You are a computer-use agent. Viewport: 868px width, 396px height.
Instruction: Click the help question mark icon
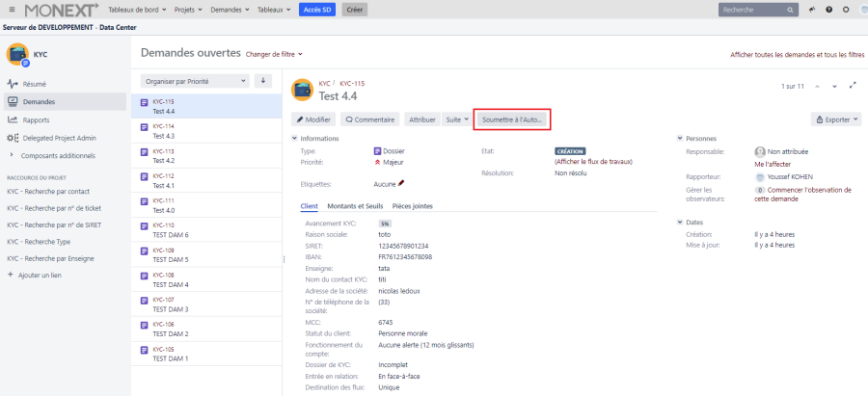828,9
